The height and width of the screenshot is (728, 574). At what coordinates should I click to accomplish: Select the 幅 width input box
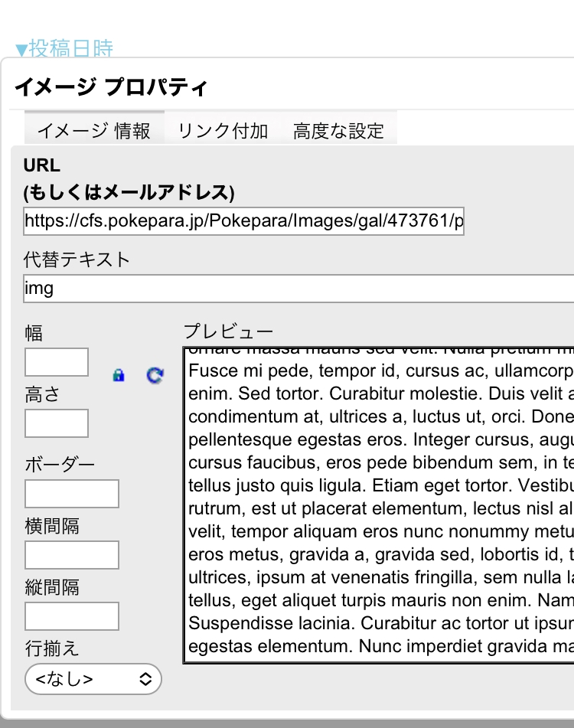pos(57,362)
